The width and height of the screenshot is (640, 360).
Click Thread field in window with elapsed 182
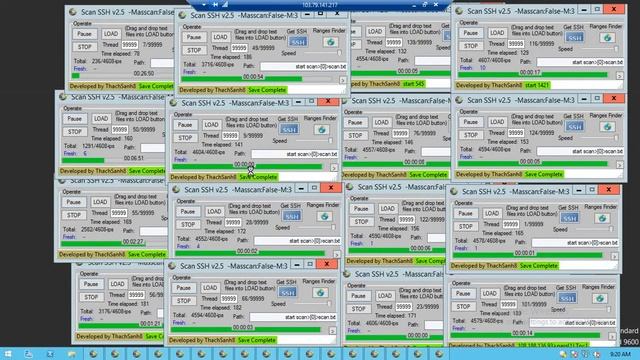[x=229, y=299]
